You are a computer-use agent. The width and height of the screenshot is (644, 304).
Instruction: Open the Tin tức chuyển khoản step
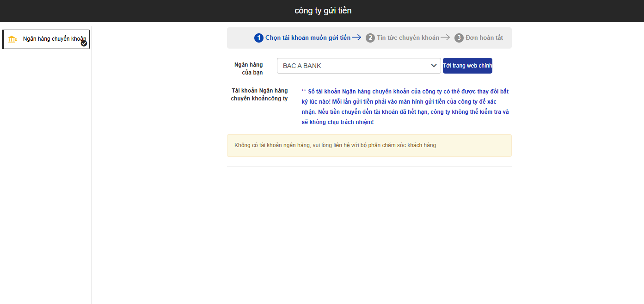coord(408,38)
